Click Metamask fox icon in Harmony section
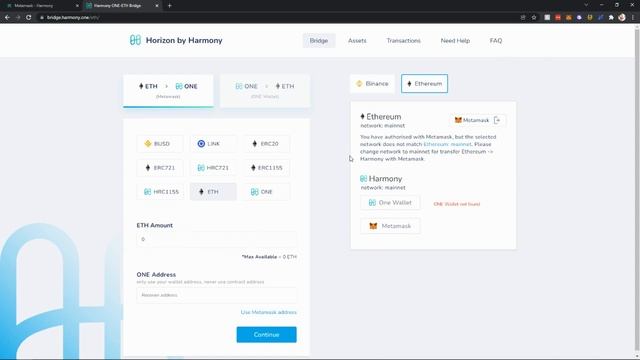This screenshot has height=360, width=640. (x=373, y=226)
